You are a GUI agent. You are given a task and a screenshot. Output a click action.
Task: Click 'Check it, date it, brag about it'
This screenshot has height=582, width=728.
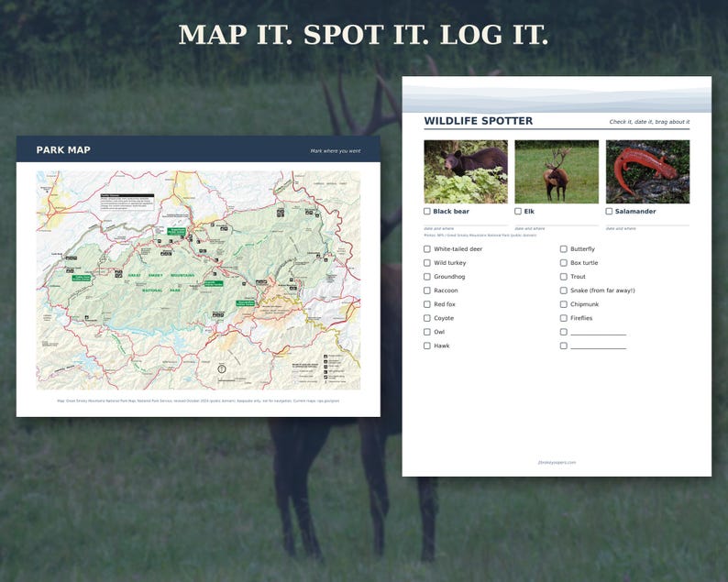click(x=649, y=122)
